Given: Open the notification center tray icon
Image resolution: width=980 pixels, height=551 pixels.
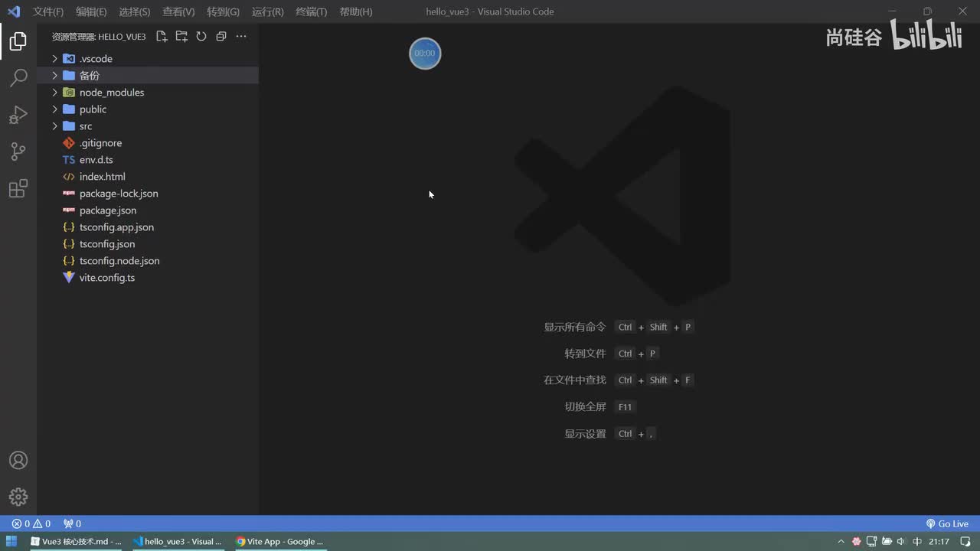Looking at the screenshot, I should (x=965, y=542).
